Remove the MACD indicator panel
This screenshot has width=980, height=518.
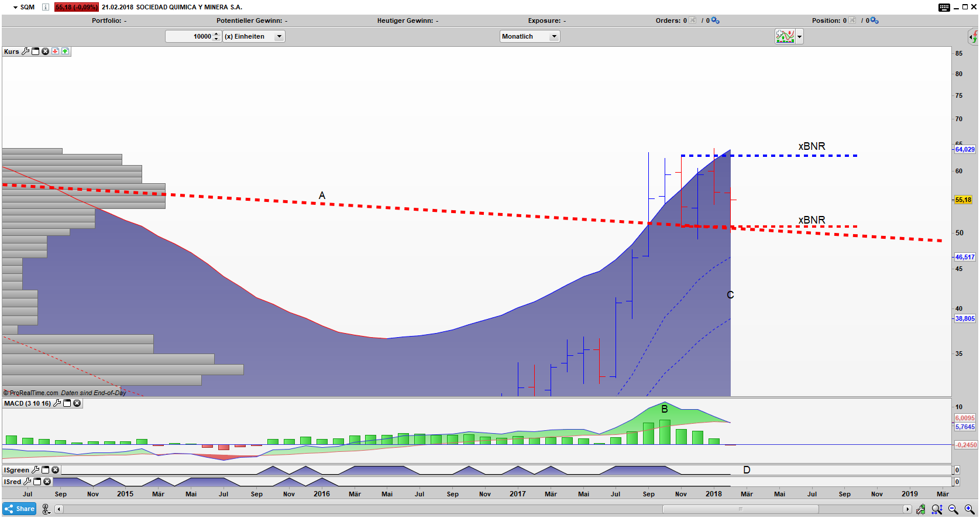[x=77, y=403]
